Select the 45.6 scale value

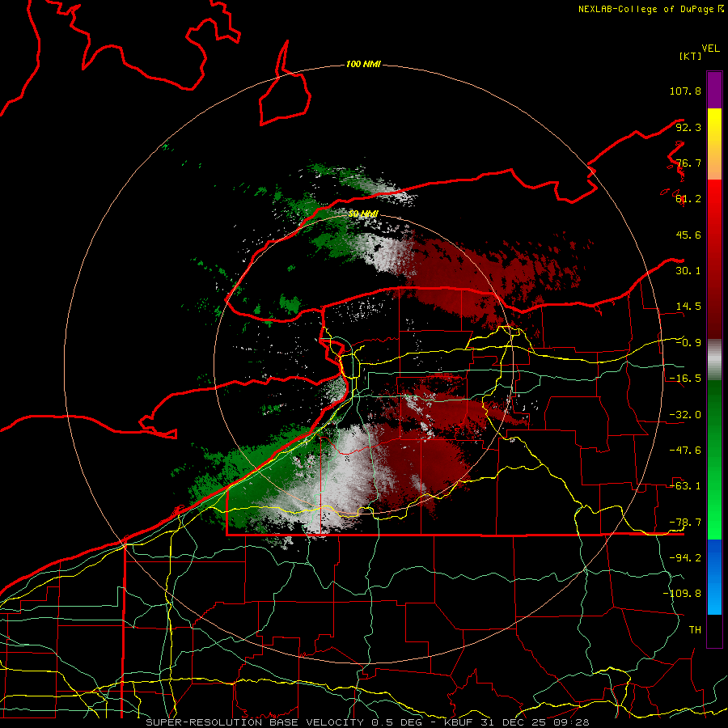pos(688,235)
